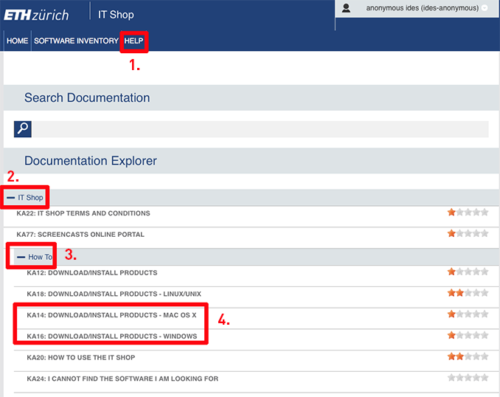The image size is (500, 397).
Task: Click the search magnifier icon
Action: pos(23,129)
